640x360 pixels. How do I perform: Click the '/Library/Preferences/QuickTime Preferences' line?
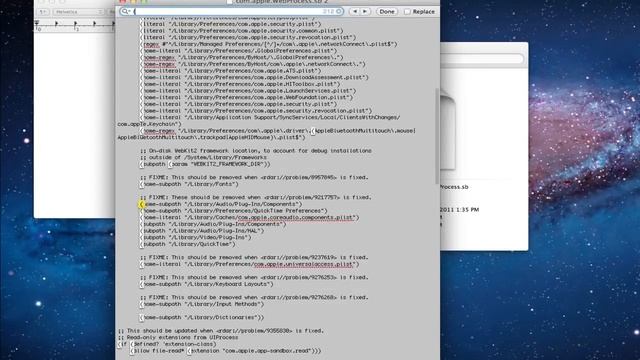pos(234,211)
